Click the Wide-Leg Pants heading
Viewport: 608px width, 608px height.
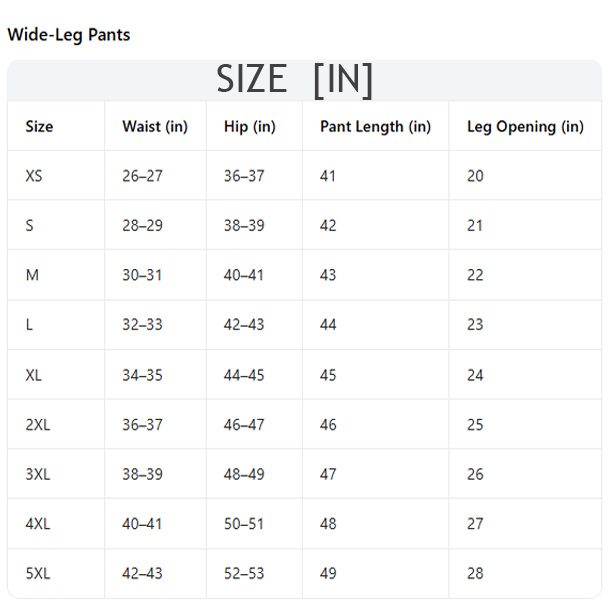[x=69, y=35]
